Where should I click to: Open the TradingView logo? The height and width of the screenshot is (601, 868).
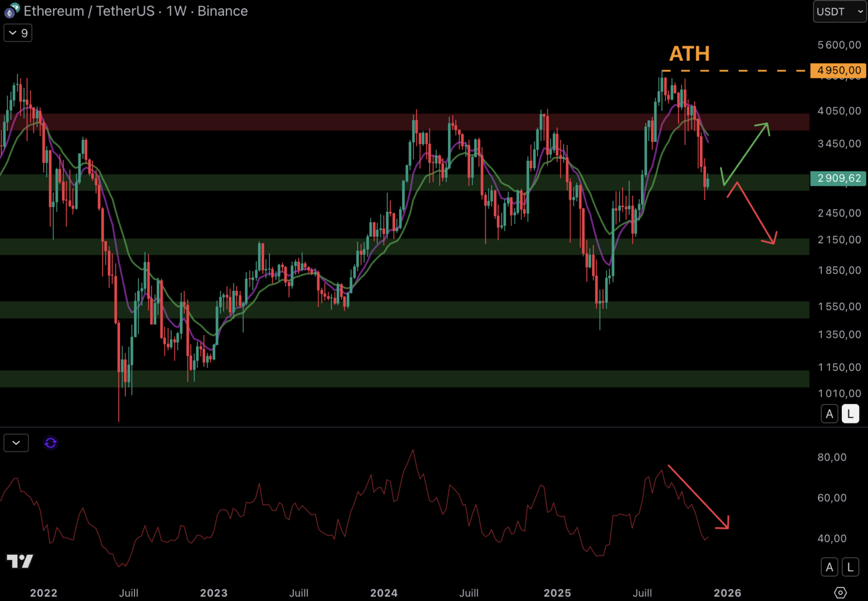20,561
